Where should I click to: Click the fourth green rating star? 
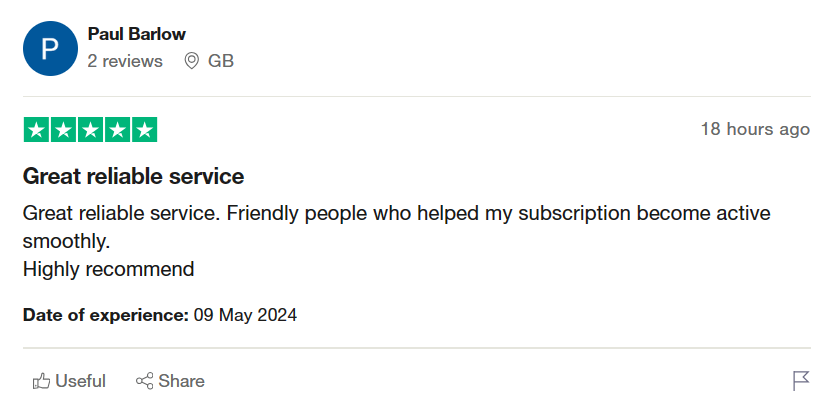click(x=117, y=130)
